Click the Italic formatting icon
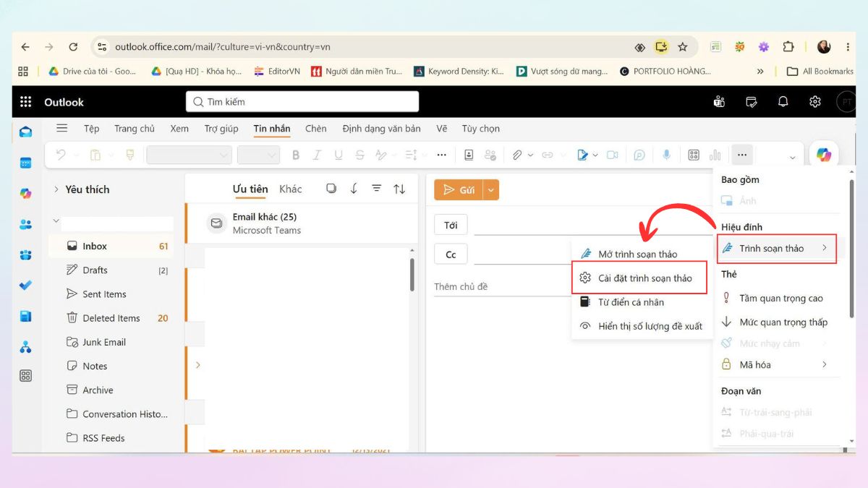The height and width of the screenshot is (488, 868). tap(316, 155)
